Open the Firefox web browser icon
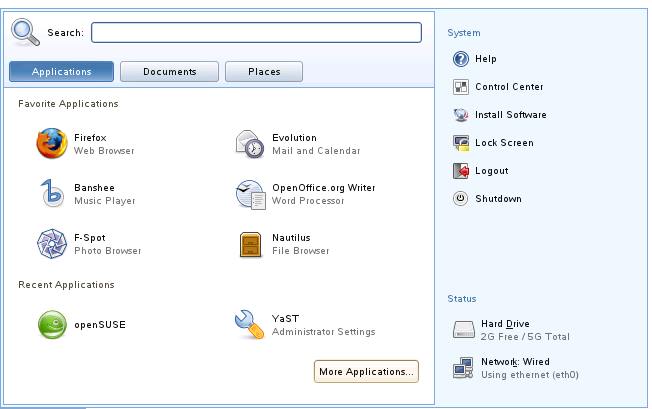Viewport: 652px width, 409px height. tap(52, 143)
